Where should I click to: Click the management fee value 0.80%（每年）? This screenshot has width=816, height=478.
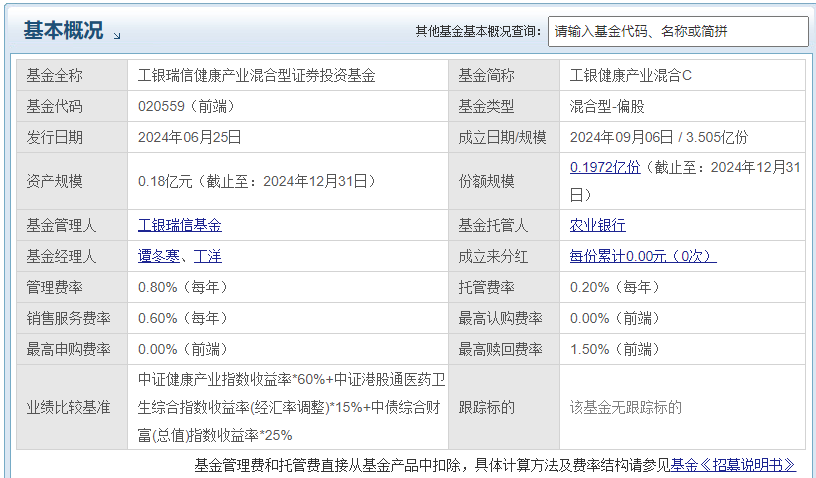(183, 287)
